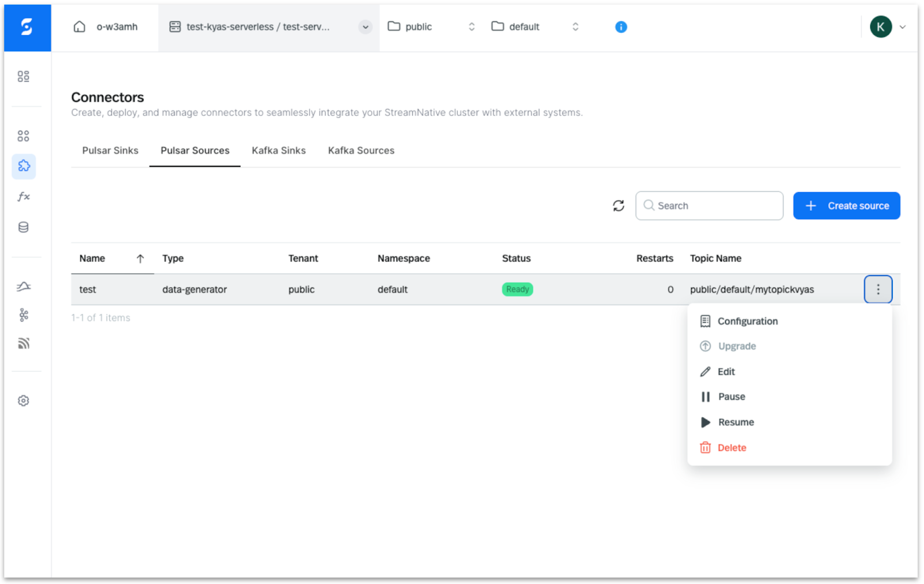The width and height of the screenshot is (924, 584).
Task: Click the database storage sidebar icon
Action: (24, 227)
